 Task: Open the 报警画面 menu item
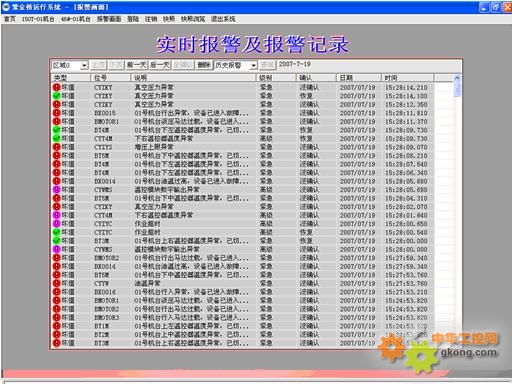coord(109,19)
